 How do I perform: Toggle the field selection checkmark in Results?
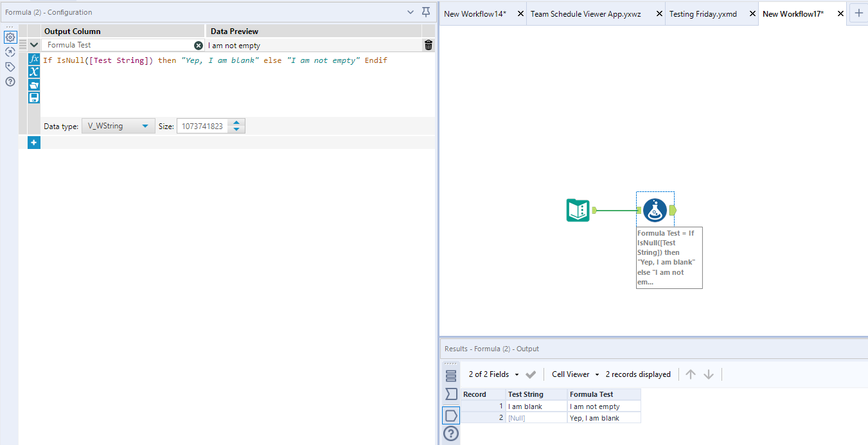[x=531, y=374]
